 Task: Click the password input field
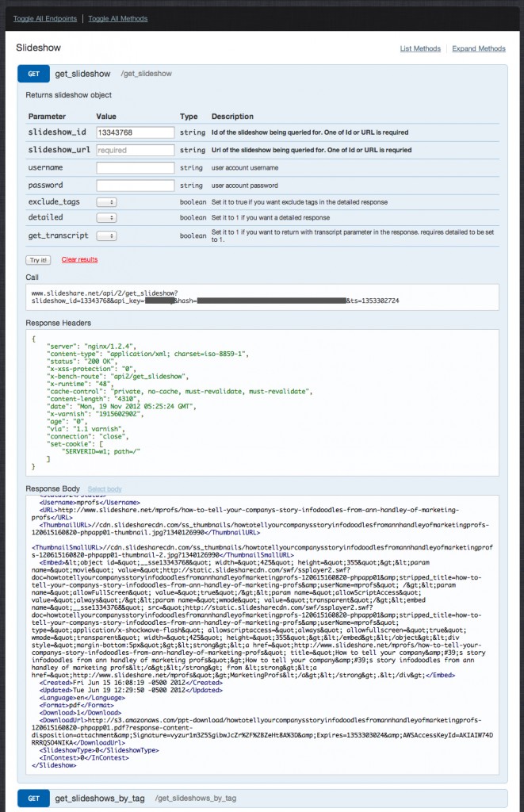pos(135,185)
